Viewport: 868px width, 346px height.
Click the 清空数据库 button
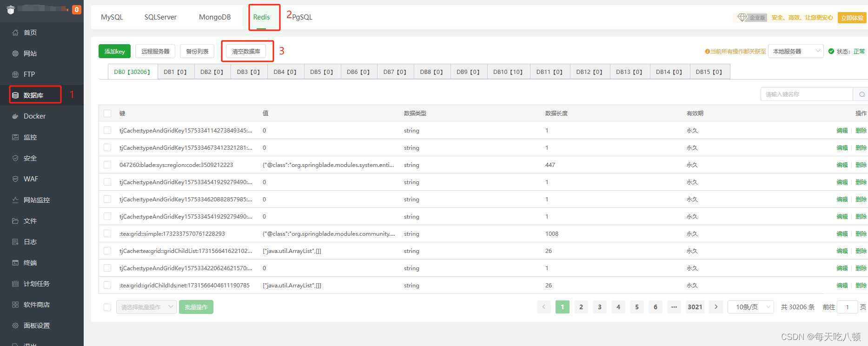246,51
